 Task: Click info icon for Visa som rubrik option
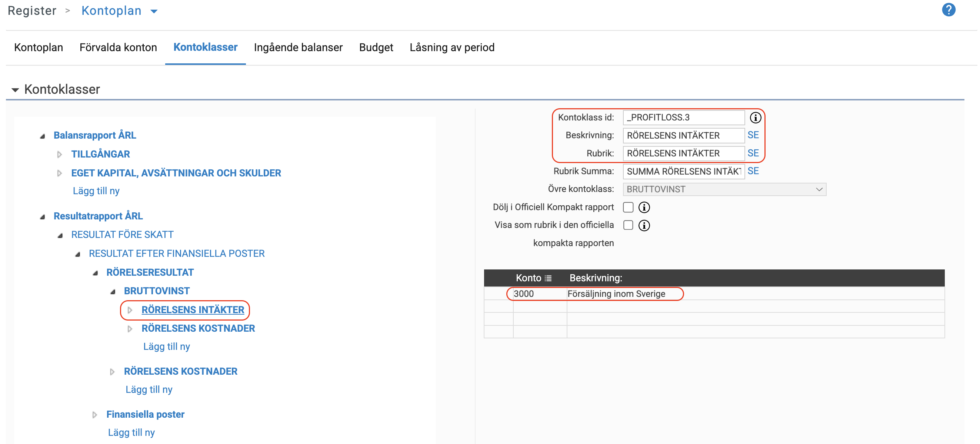(644, 225)
